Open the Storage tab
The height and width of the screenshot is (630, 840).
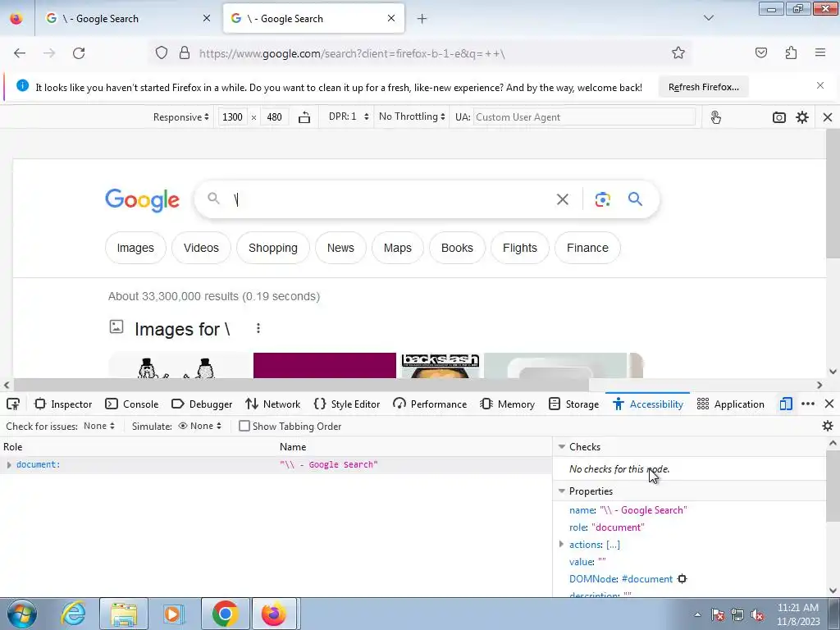pos(573,404)
